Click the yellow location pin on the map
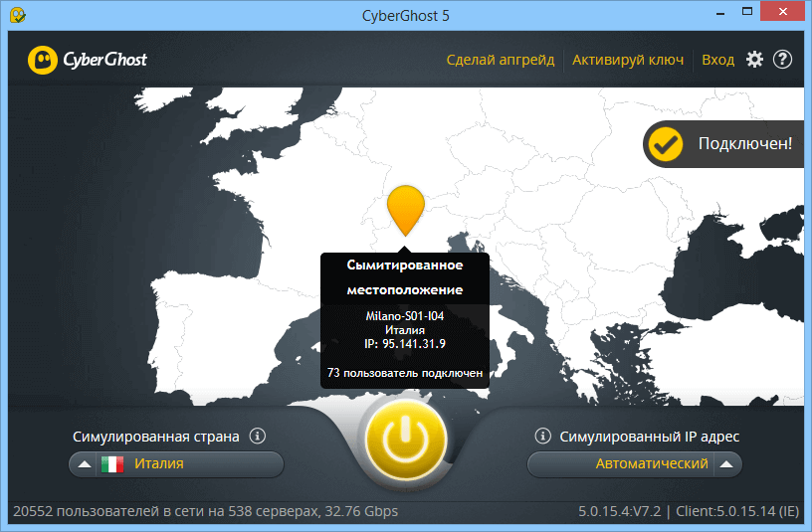The image size is (812, 532). pos(405,210)
